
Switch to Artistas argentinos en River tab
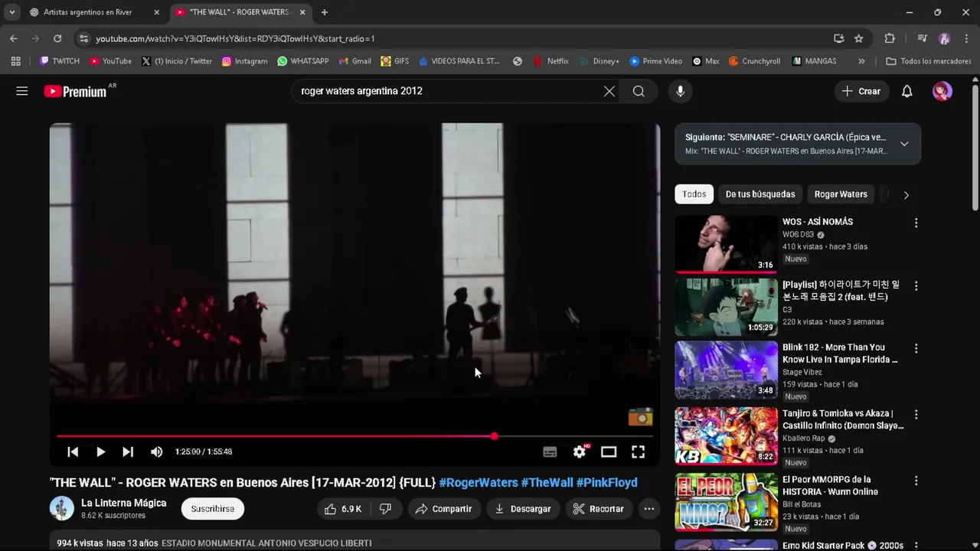tap(87, 12)
